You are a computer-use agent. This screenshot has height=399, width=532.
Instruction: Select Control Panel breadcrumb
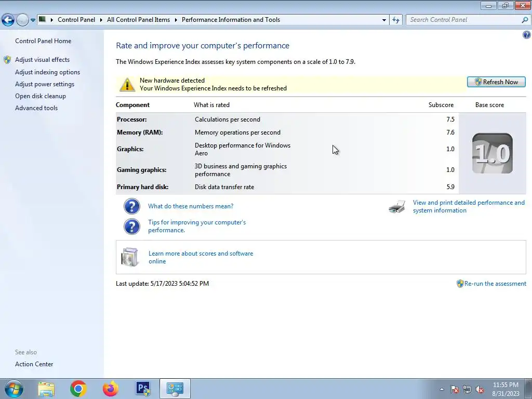point(76,20)
